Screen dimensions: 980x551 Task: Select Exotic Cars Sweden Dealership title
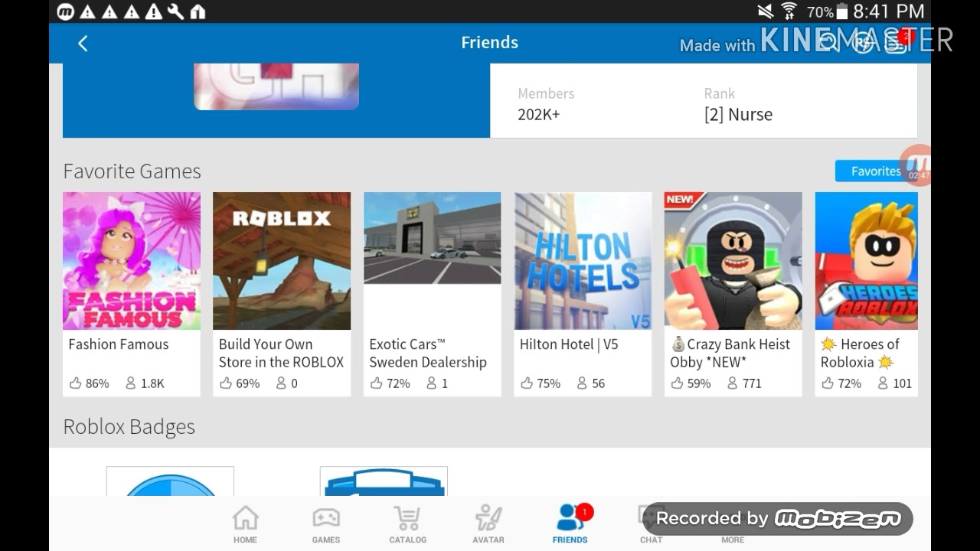428,353
